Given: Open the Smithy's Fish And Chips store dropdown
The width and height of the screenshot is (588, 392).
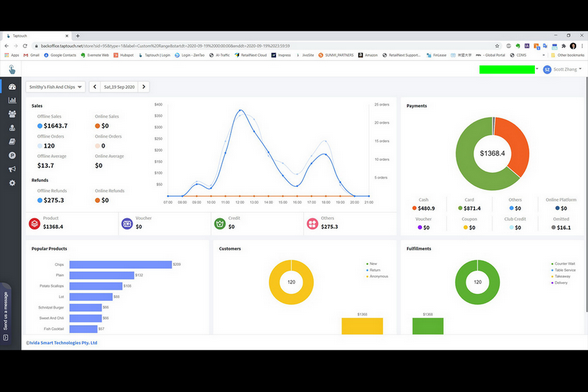Looking at the screenshot, I should 56,87.
